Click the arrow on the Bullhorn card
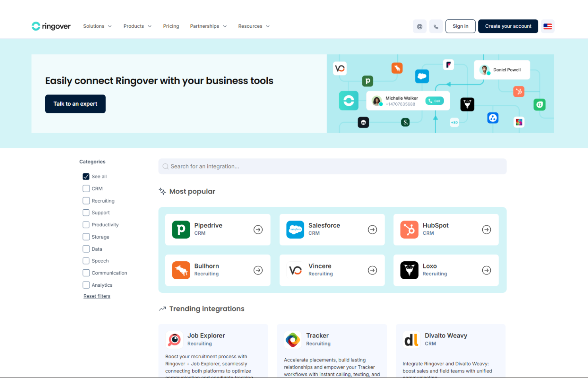The image size is (588, 392). pos(258,270)
